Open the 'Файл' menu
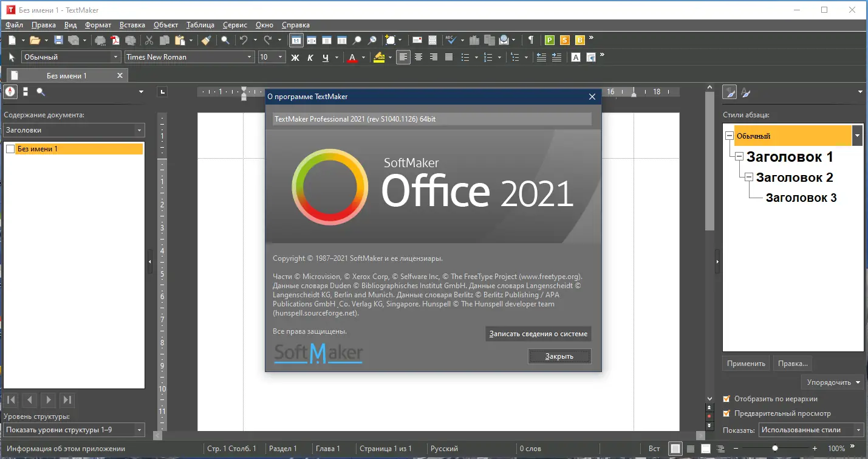This screenshot has width=868, height=459. 15,25
